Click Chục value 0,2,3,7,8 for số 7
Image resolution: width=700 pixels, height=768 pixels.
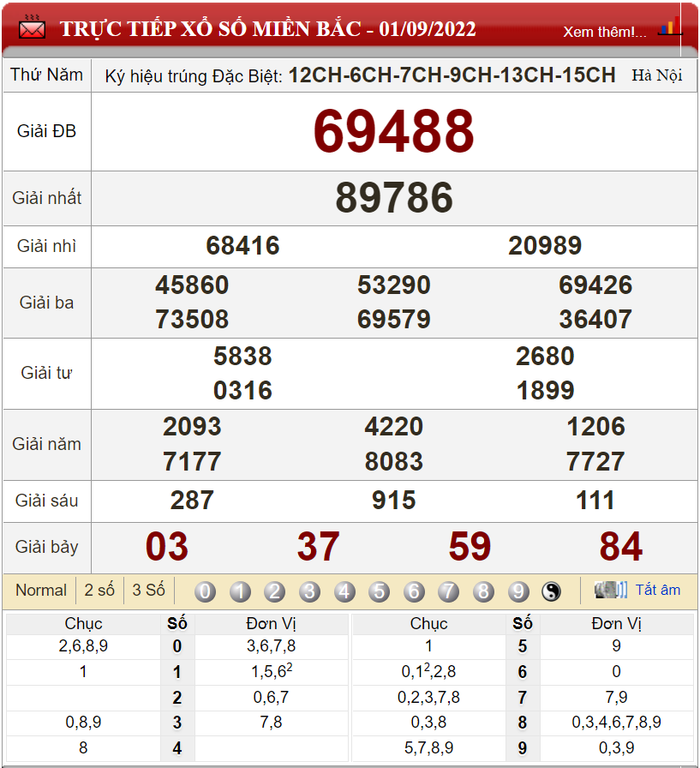428,697
